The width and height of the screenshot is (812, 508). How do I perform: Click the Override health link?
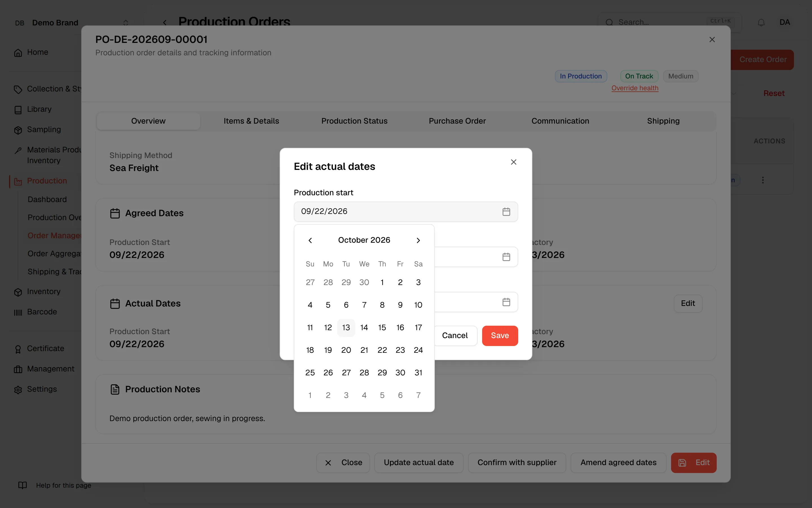pos(635,88)
